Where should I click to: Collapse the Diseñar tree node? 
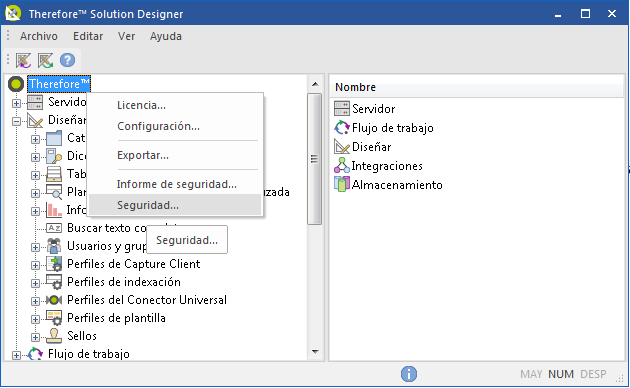[16, 121]
